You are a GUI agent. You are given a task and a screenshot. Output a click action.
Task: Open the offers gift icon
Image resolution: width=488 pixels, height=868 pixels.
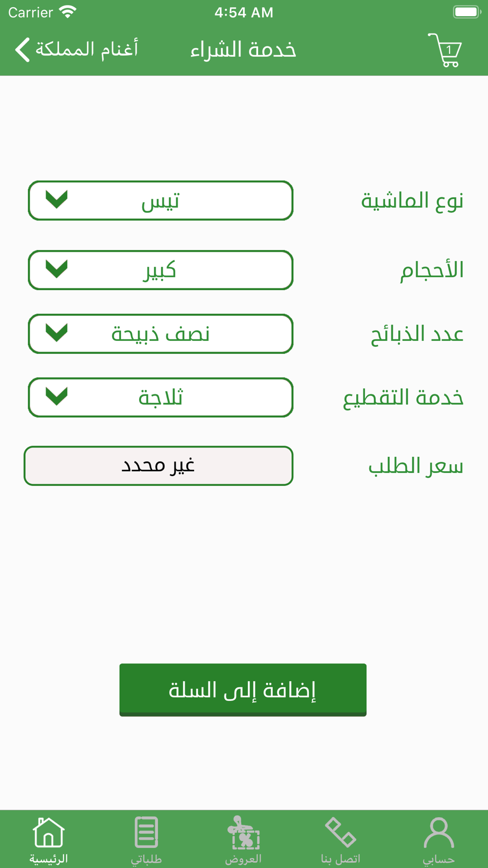244,832
